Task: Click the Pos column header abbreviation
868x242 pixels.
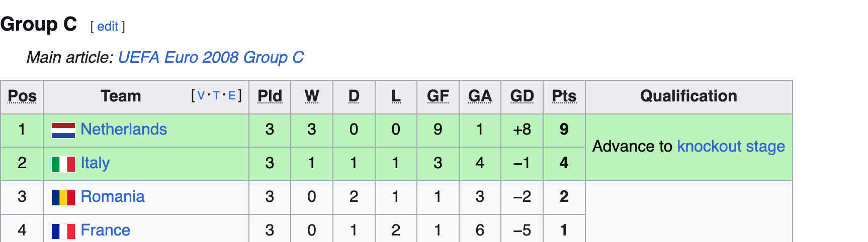Action: (22, 96)
